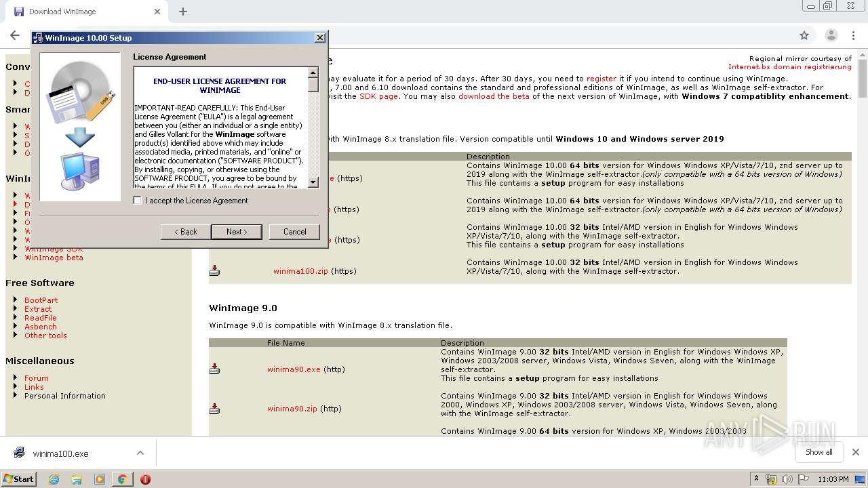The height and width of the screenshot is (488, 868).
Task: Open Windows Media Player from taskbar
Action: pyautogui.click(x=100, y=479)
